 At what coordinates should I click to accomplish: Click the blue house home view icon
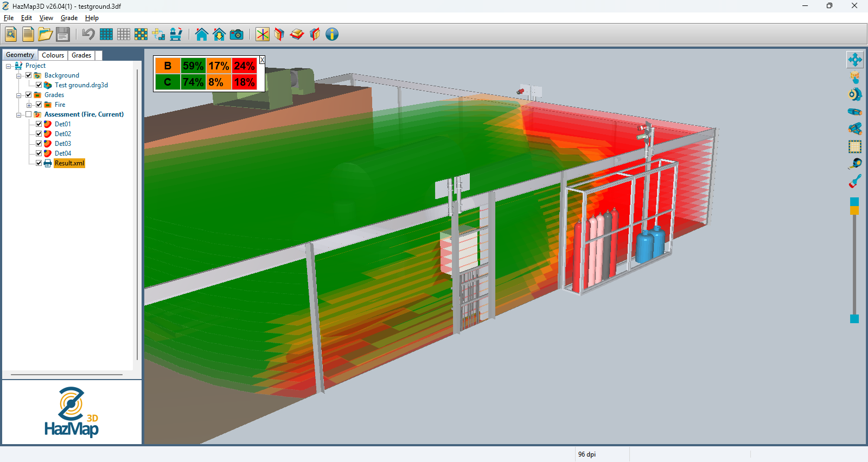(202, 34)
